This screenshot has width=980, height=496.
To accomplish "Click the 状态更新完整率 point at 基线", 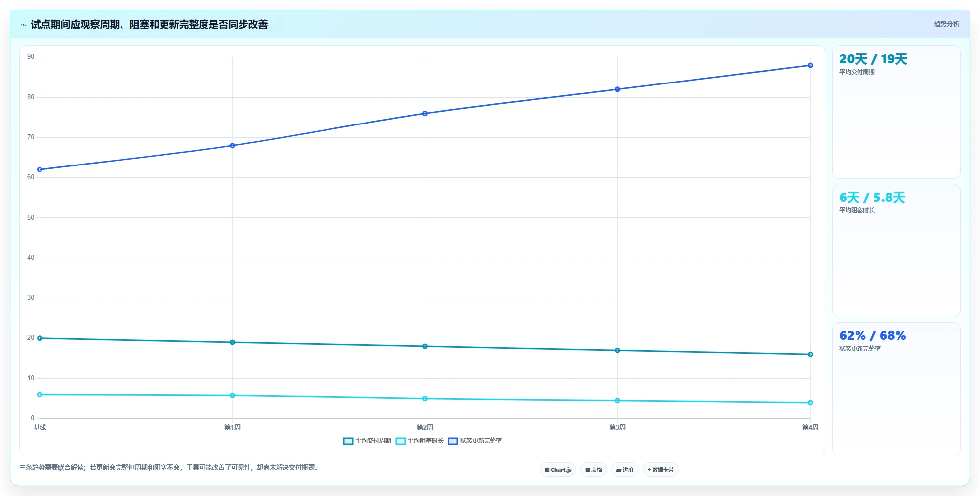I will tap(40, 169).
